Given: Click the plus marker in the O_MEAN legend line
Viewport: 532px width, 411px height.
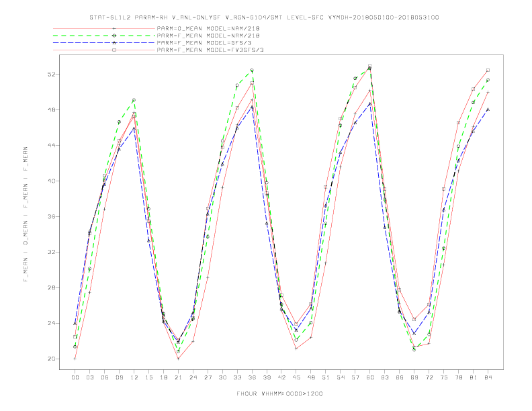Looking at the screenshot, I should (114, 28).
